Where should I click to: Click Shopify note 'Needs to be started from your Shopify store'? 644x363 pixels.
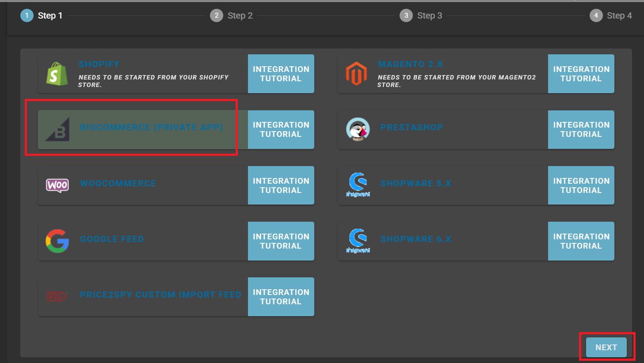tap(153, 81)
